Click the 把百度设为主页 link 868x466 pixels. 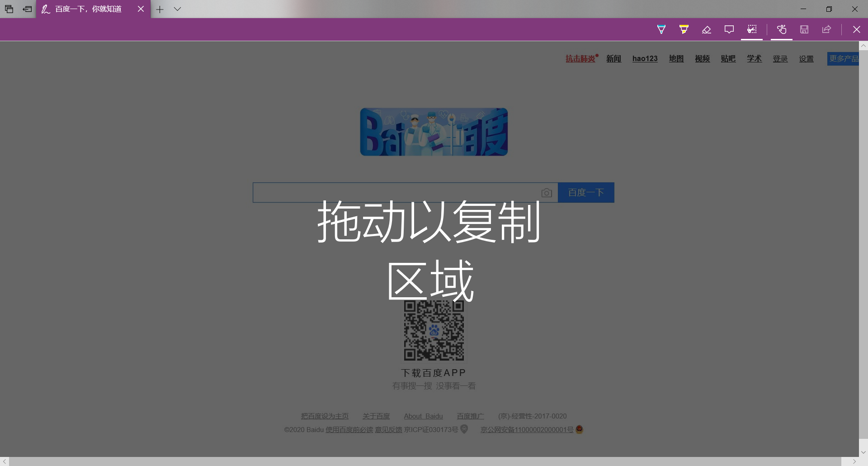[x=325, y=416]
